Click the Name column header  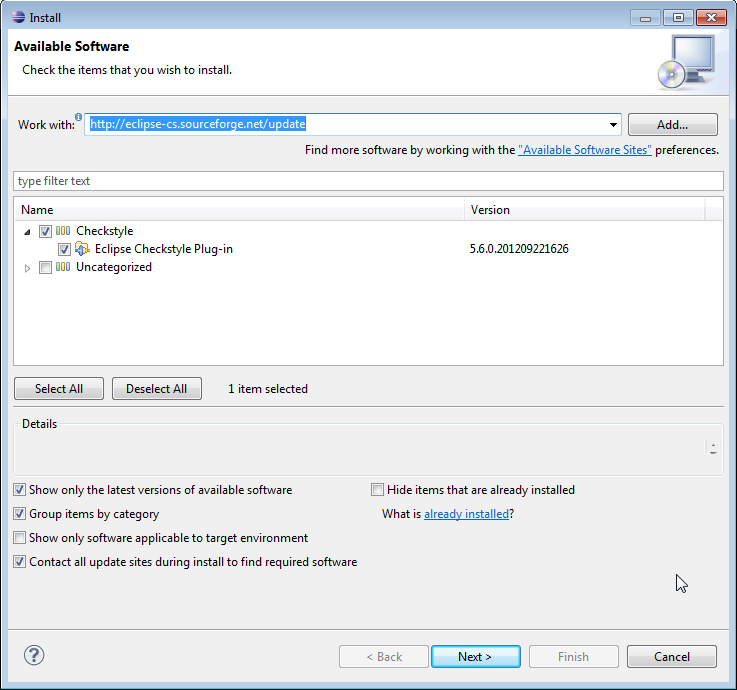pyautogui.click(x=240, y=210)
